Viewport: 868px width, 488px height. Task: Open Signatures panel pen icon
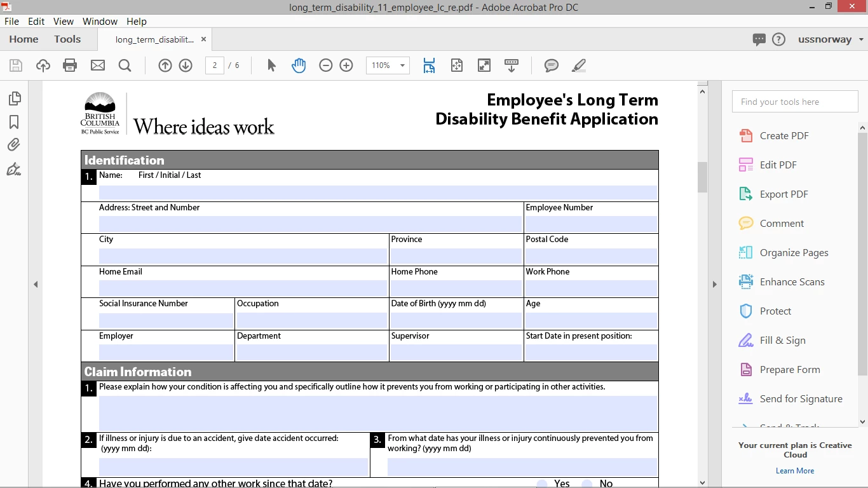click(x=14, y=169)
